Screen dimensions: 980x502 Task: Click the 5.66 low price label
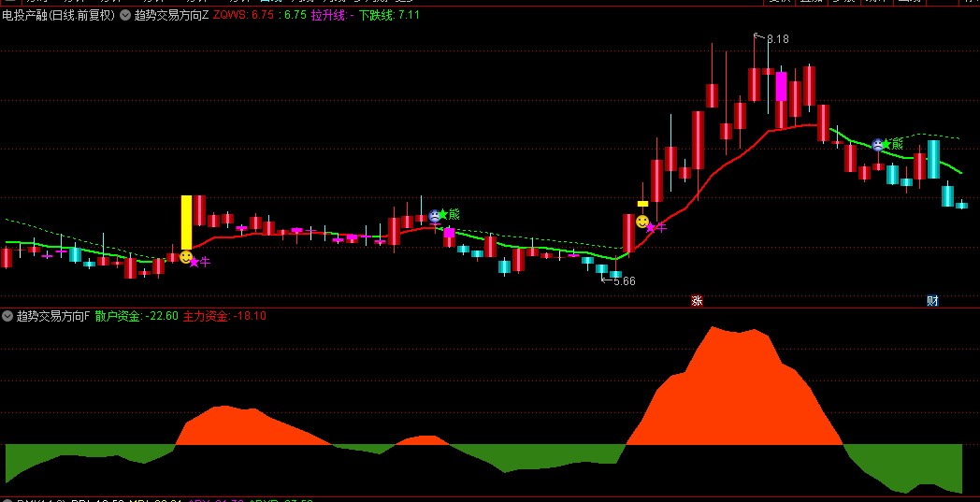click(625, 281)
